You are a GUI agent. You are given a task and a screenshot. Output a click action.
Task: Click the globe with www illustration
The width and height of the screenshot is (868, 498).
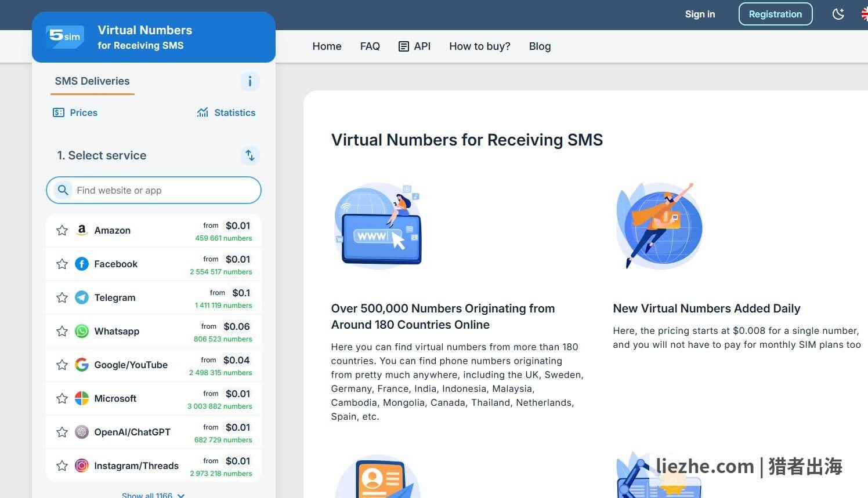coord(378,225)
